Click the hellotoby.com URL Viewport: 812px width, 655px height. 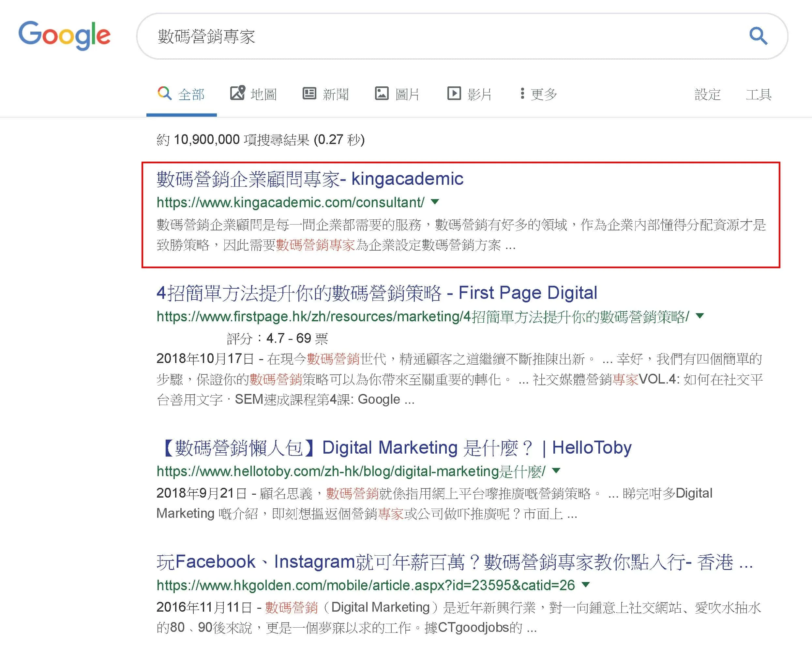[x=351, y=471]
